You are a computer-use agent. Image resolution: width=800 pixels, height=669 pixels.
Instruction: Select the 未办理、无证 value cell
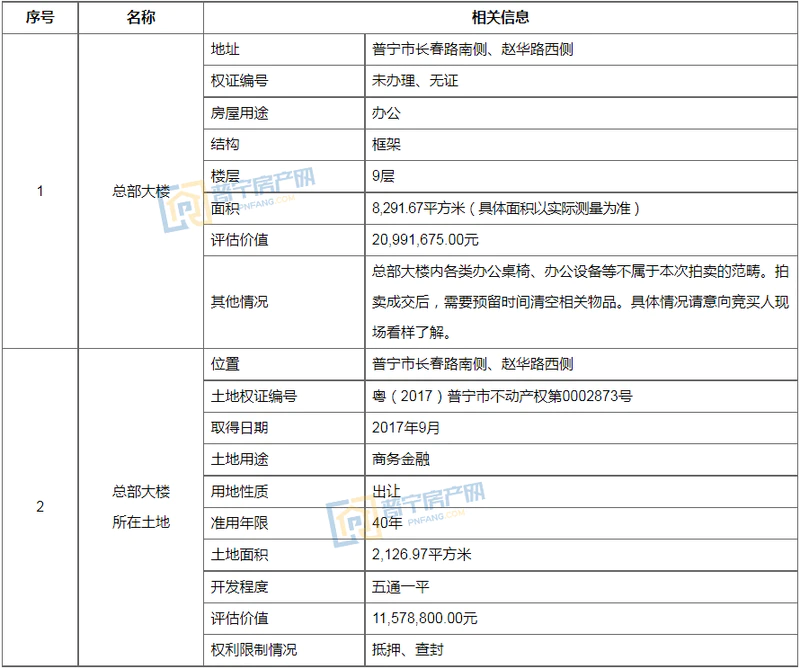coord(414,81)
